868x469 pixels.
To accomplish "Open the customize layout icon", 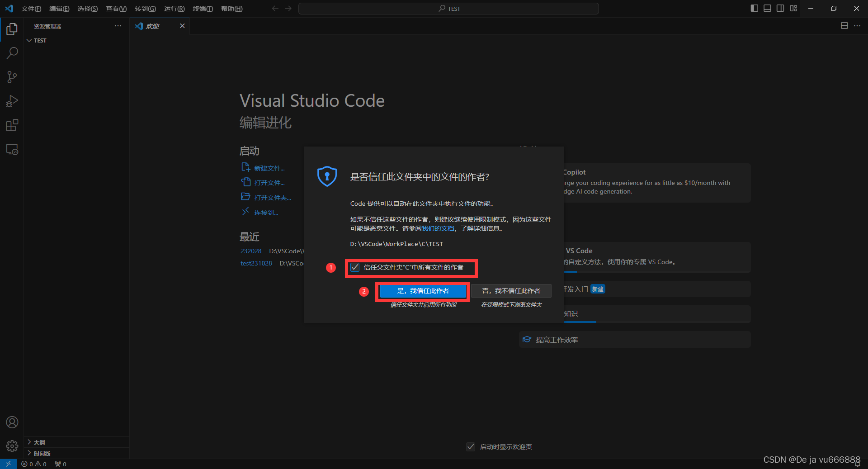I will pyautogui.click(x=793, y=8).
